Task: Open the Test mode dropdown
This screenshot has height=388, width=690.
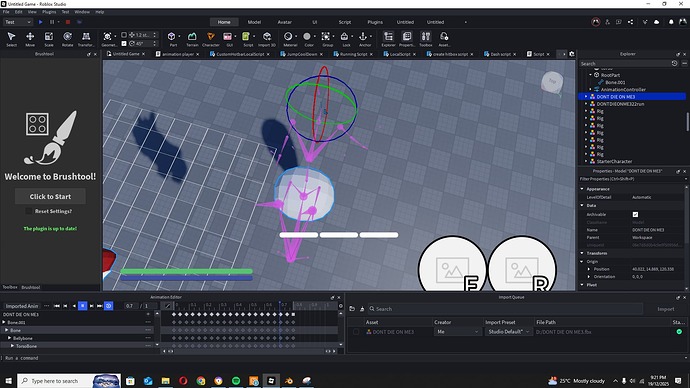Action: point(18,22)
